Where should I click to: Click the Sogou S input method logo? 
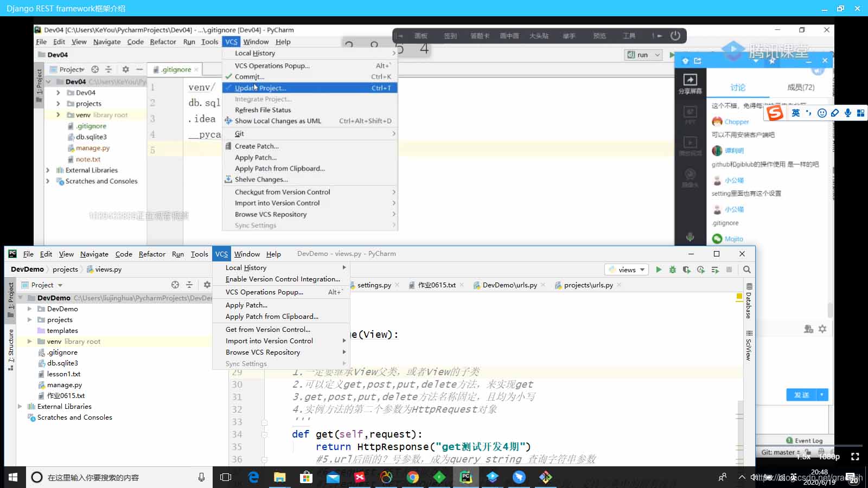[775, 113]
